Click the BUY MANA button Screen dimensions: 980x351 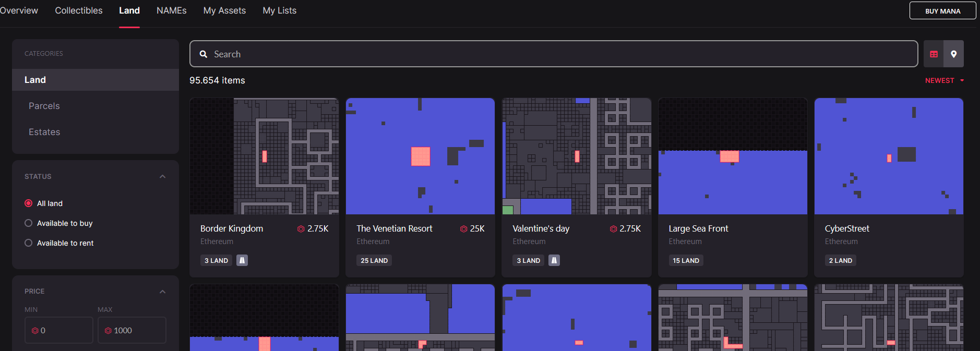942,11
